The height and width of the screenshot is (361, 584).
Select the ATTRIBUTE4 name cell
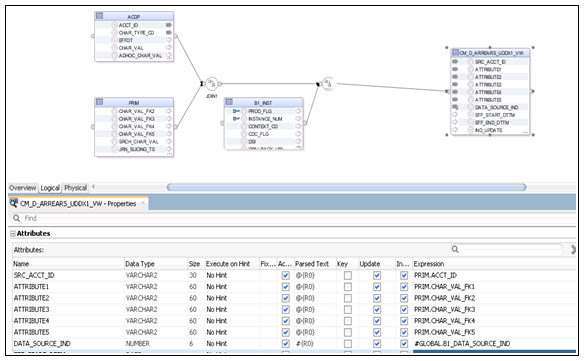point(68,321)
